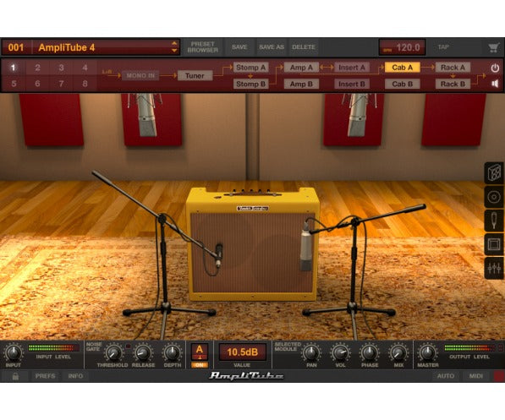Open the Stomp A module
This screenshot has height=420, width=505.
pyautogui.click(x=250, y=68)
